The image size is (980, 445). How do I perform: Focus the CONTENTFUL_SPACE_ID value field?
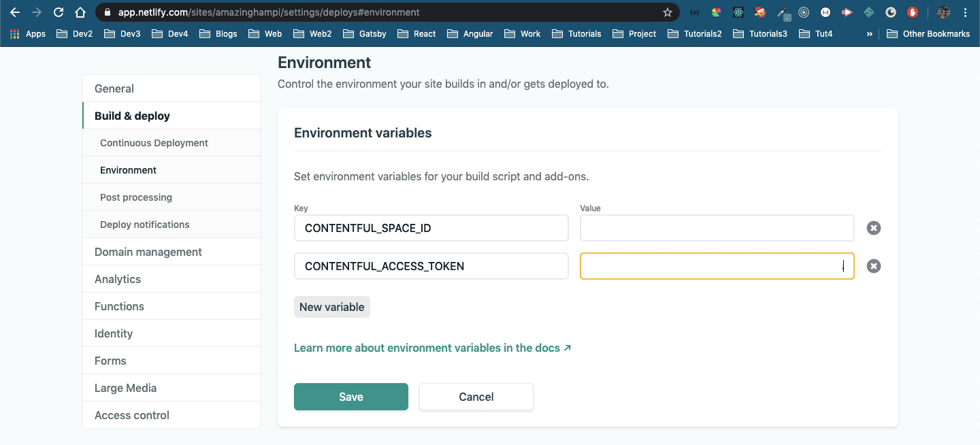tap(717, 228)
